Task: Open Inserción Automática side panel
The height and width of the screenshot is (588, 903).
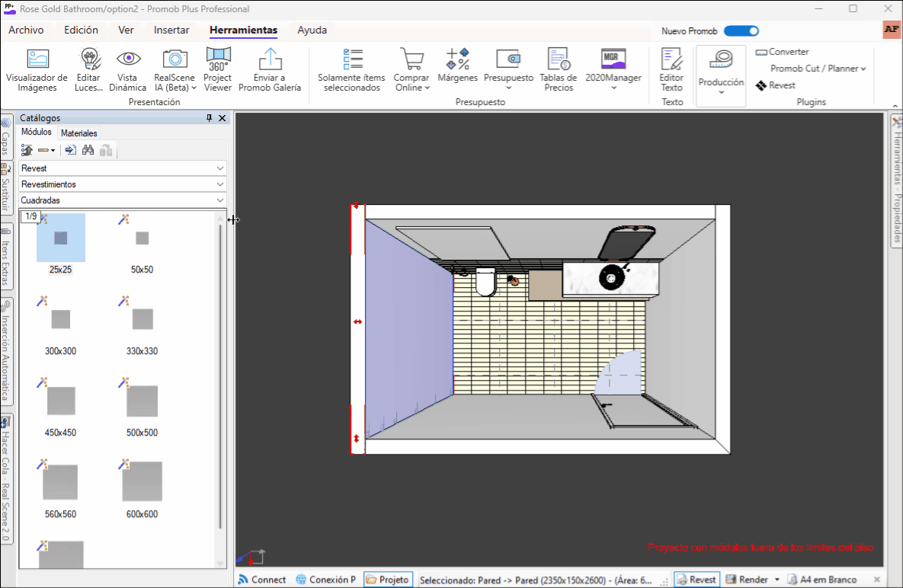Action: (x=6, y=351)
